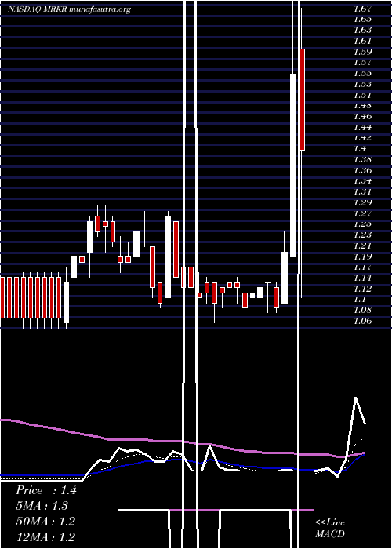Click the 1.36 price axis label
This screenshot has height=549, width=392.
(x=362, y=170)
